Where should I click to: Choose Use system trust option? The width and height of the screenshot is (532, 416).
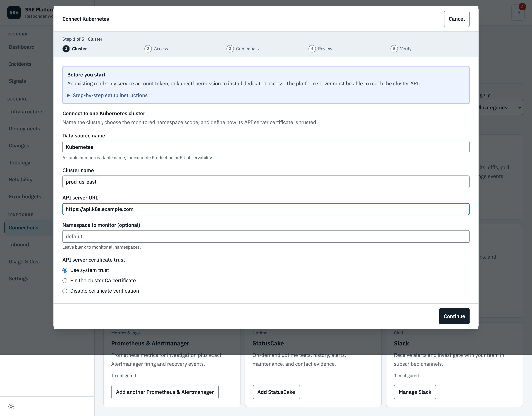[x=65, y=270]
